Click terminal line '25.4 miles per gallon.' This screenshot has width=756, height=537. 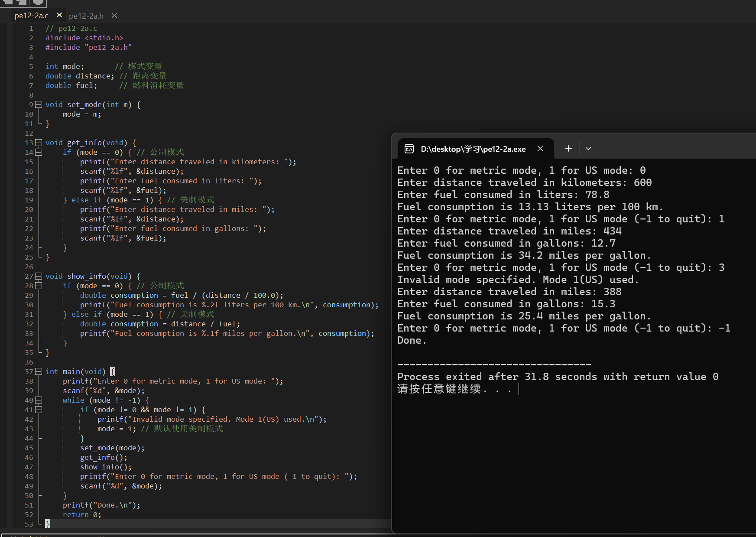(x=524, y=316)
